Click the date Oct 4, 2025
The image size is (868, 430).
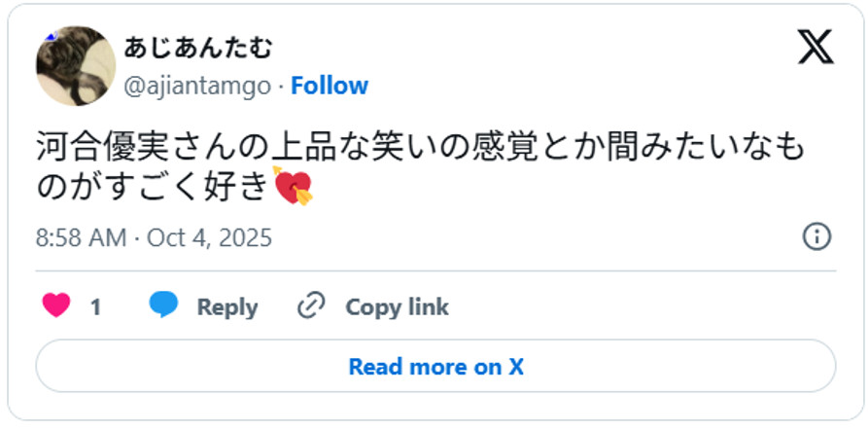[209, 237]
